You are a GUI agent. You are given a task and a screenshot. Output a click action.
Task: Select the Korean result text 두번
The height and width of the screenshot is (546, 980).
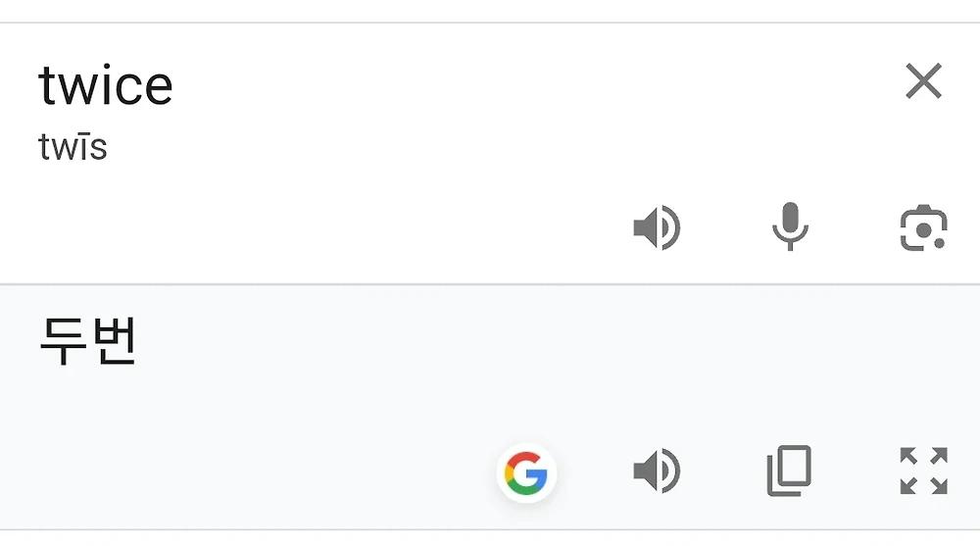pyautogui.click(x=87, y=341)
